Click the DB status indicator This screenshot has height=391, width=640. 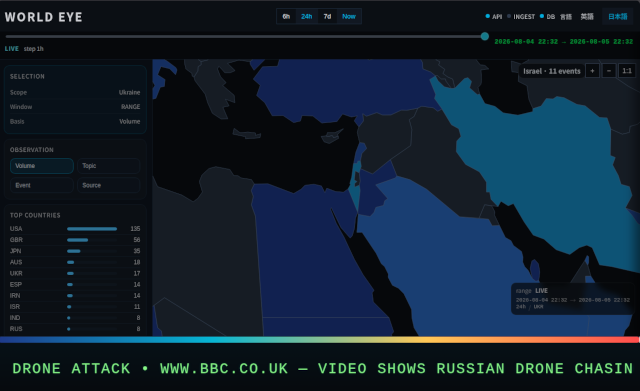(x=547, y=17)
